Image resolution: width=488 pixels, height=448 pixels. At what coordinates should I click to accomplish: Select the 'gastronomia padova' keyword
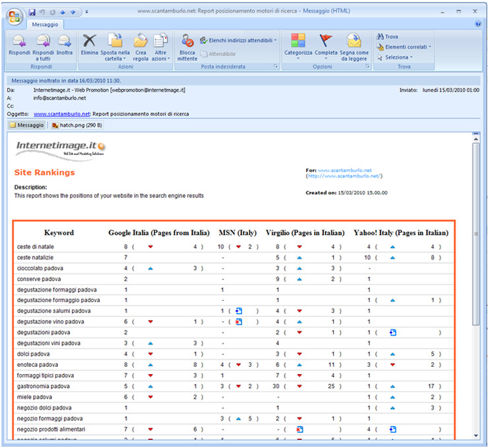pyautogui.click(x=44, y=387)
